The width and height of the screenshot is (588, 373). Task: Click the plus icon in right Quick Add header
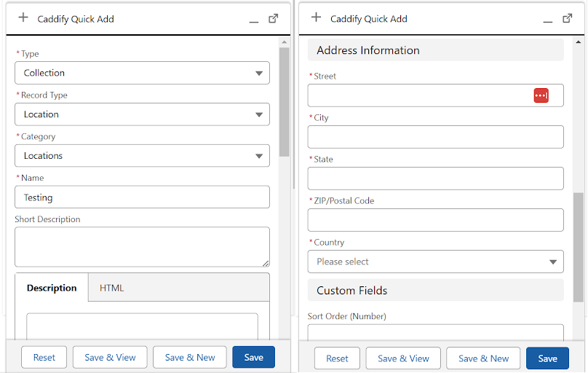(316, 18)
